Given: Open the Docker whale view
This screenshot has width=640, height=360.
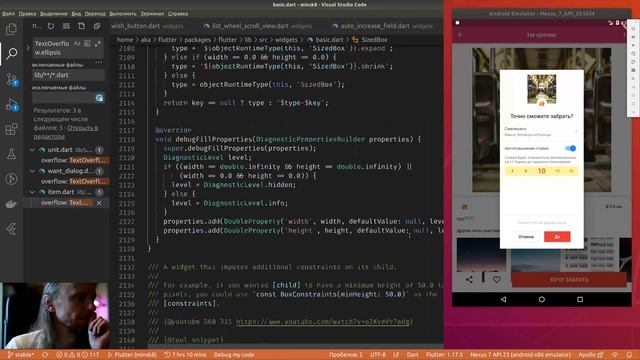Looking at the screenshot, I should [x=11, y=204].
